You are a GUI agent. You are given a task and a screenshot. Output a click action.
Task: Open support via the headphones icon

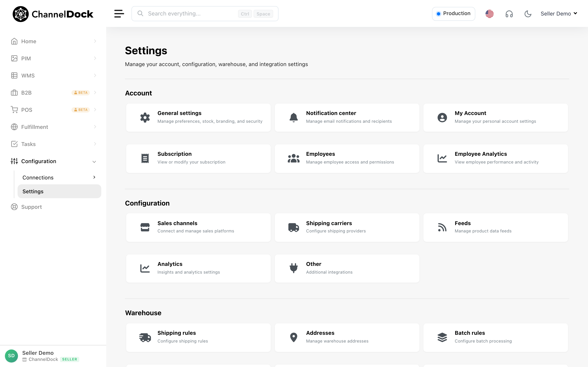509,14
